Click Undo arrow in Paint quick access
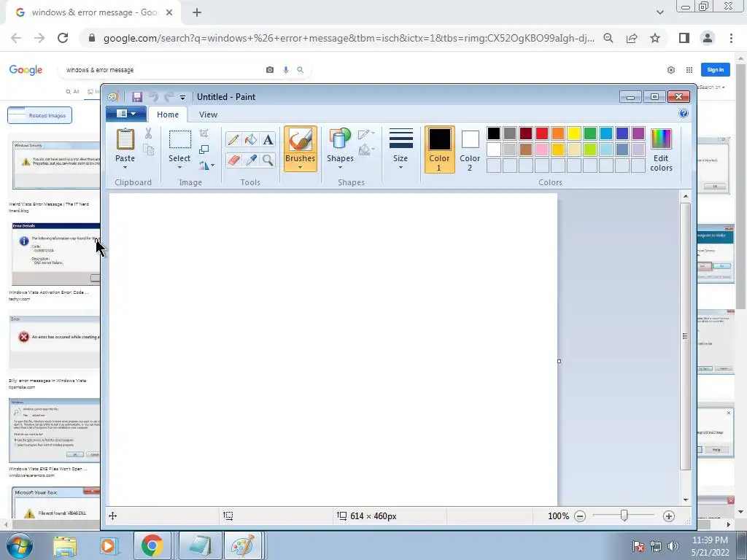 pyautogui.click(x=153, y=97)
